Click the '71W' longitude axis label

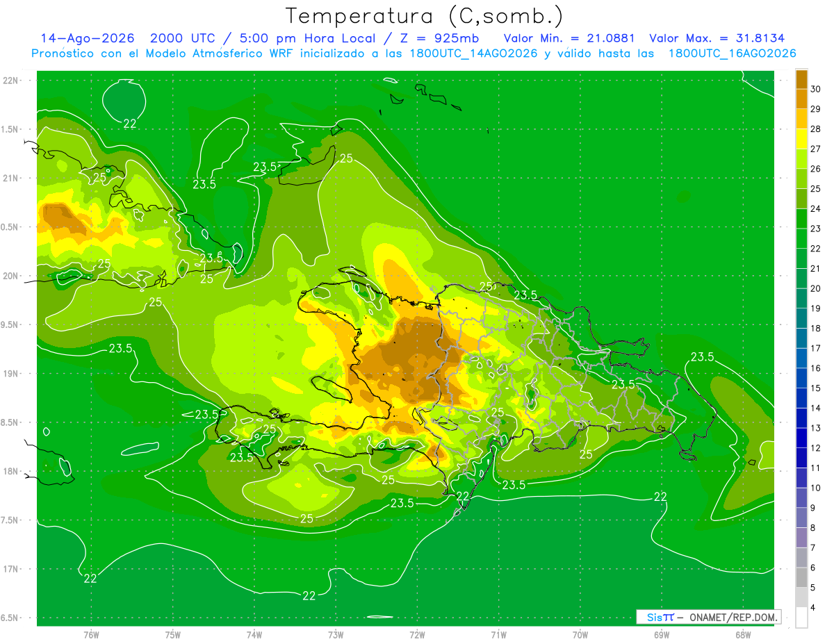[x=498, y=634]
